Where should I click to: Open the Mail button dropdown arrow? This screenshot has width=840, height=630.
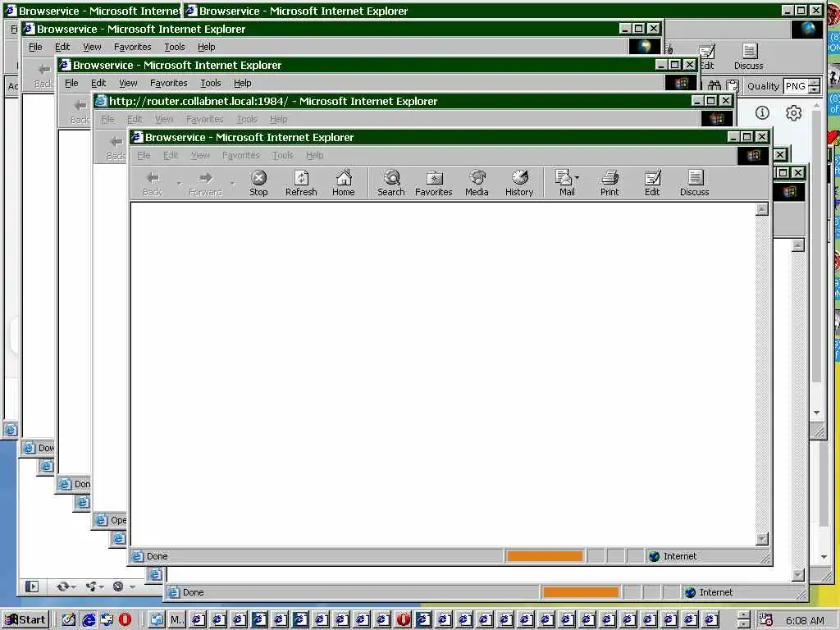coord(577,177)
